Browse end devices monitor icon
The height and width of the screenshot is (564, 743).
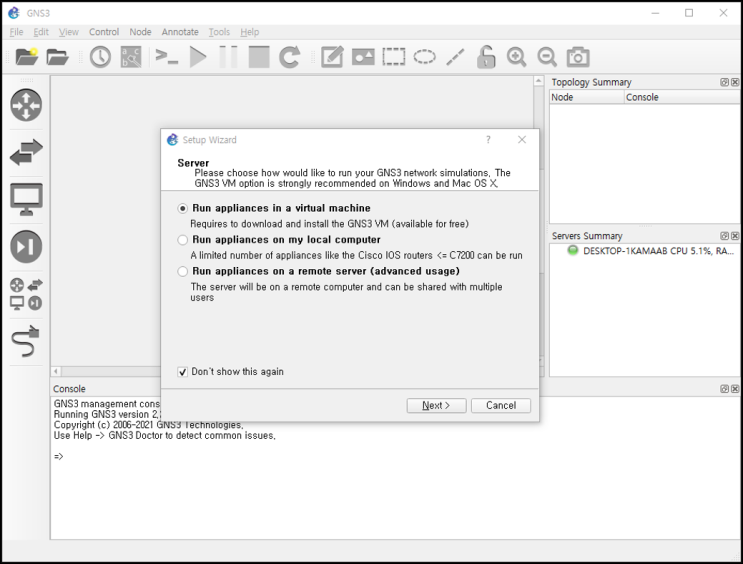tap(26, 199)
